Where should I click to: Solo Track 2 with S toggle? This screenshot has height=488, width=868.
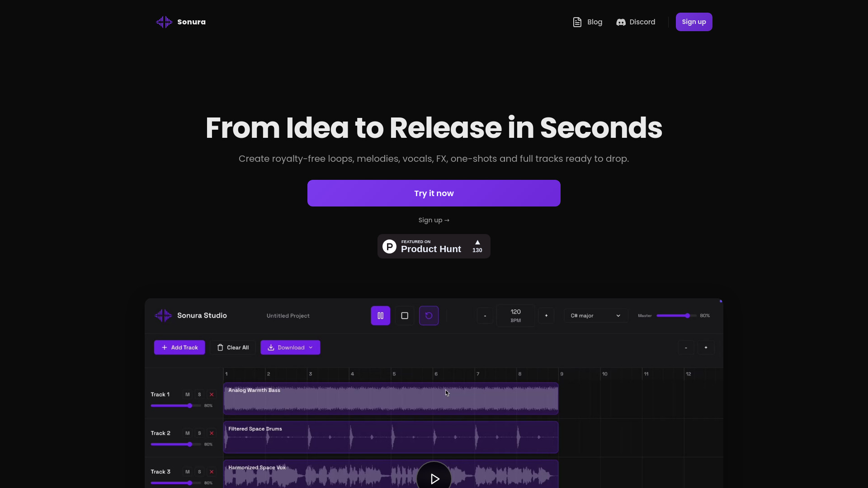point(199,433)
